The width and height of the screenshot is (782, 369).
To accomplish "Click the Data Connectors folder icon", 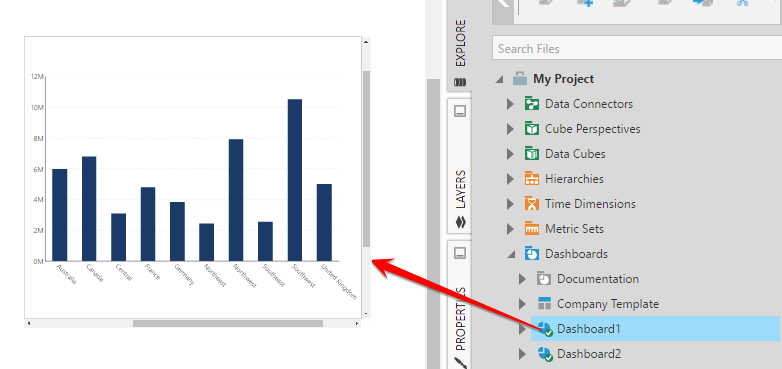I will pos(532,104).
